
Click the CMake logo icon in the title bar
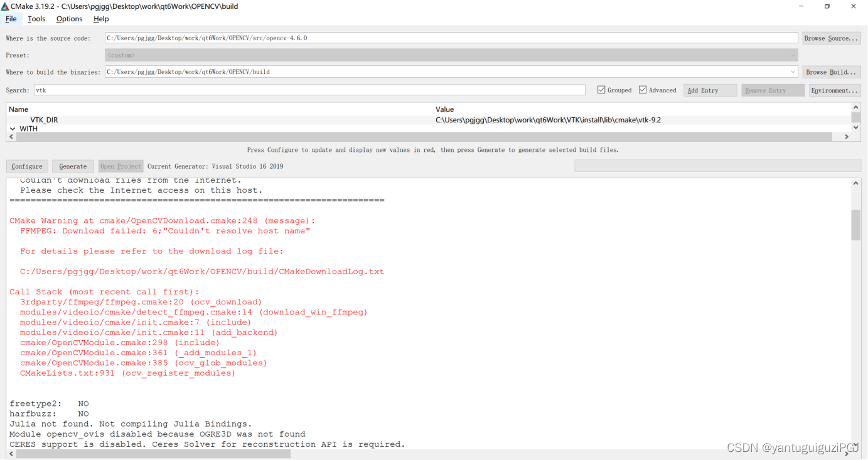tap(6, 6)
